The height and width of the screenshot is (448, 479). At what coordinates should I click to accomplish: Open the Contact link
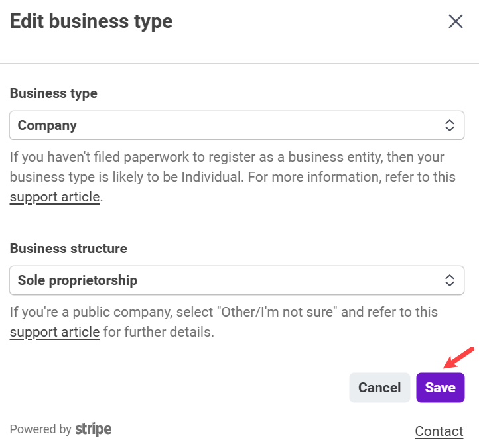click(x=439, y=431)
